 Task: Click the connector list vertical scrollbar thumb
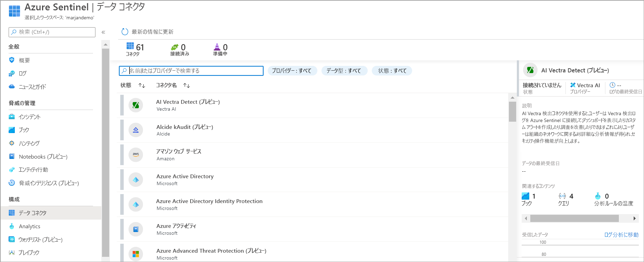pyautogui.click(x=512, y=111)
